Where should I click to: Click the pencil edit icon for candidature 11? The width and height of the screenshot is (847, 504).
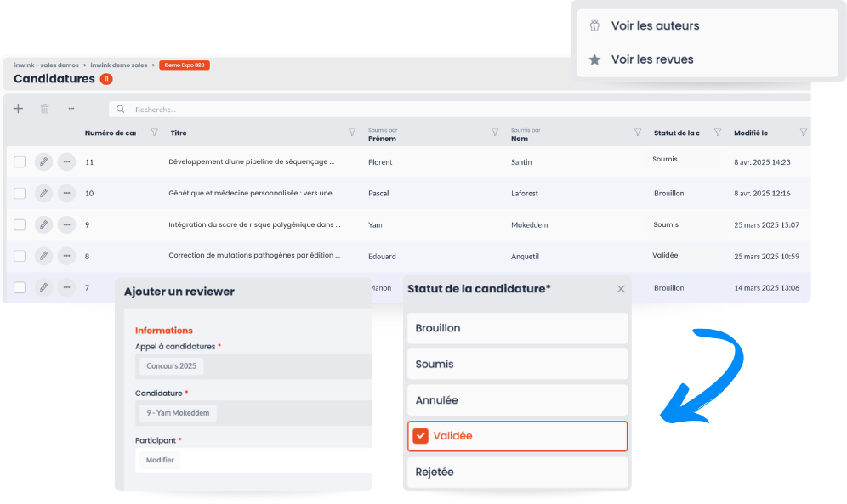(x=43, y=161)
